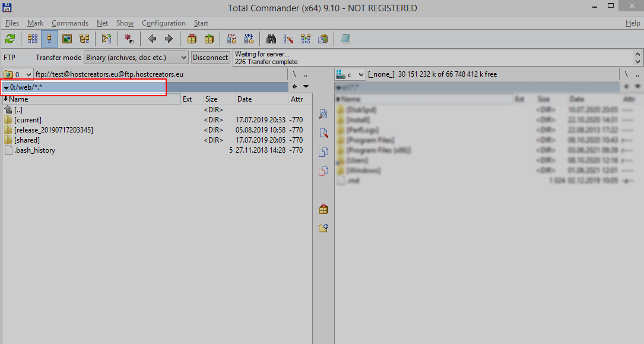Viewport: 644px width, 344px height.
Task: Open the Commands menu
Action: click(x=70, y=23)
